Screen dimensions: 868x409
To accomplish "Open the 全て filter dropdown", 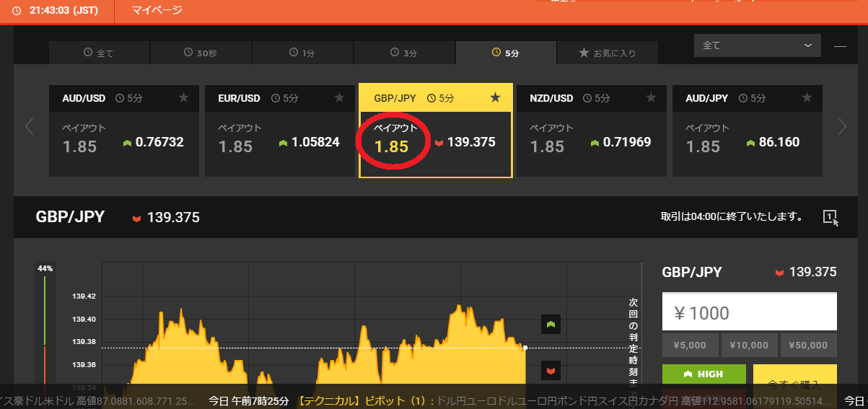I will point(757,45).
